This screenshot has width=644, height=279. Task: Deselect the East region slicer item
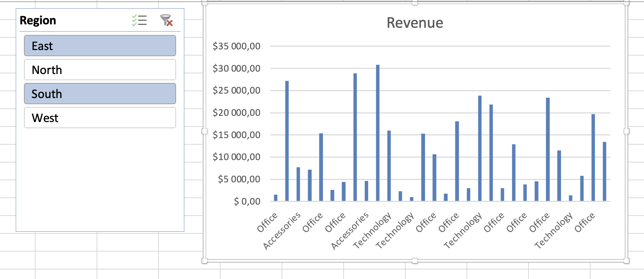point(100,46)
